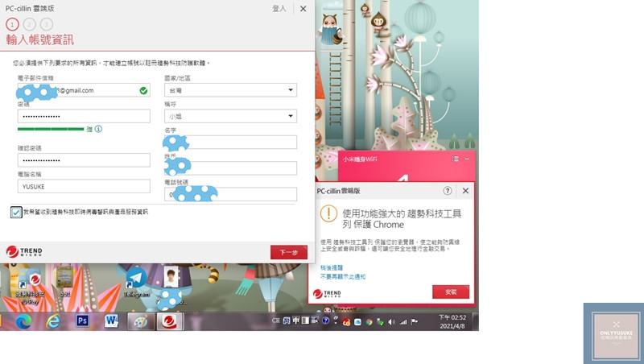Switch to Paint in the taskbar
Image resolution: width=644 pixels, height=364 pixels.
(x=141, y=321)
